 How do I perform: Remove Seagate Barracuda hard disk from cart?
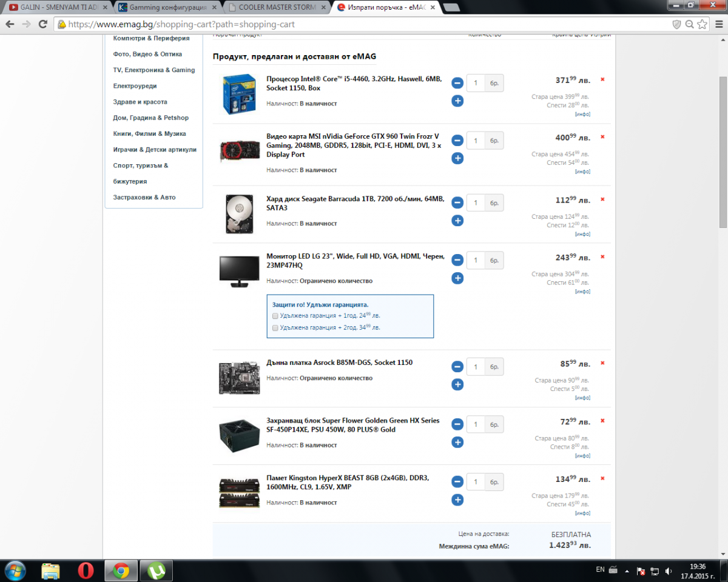pyautogui.click(x=602, y=199)
